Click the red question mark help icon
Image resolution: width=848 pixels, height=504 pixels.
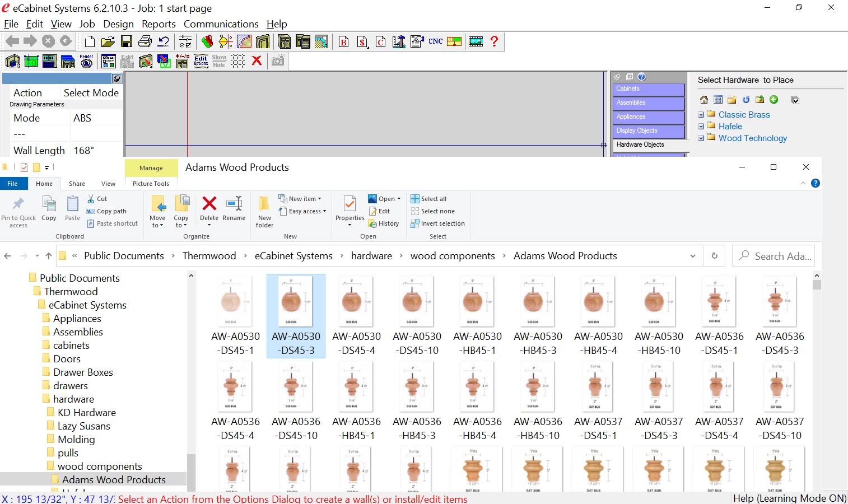[494, 41]
